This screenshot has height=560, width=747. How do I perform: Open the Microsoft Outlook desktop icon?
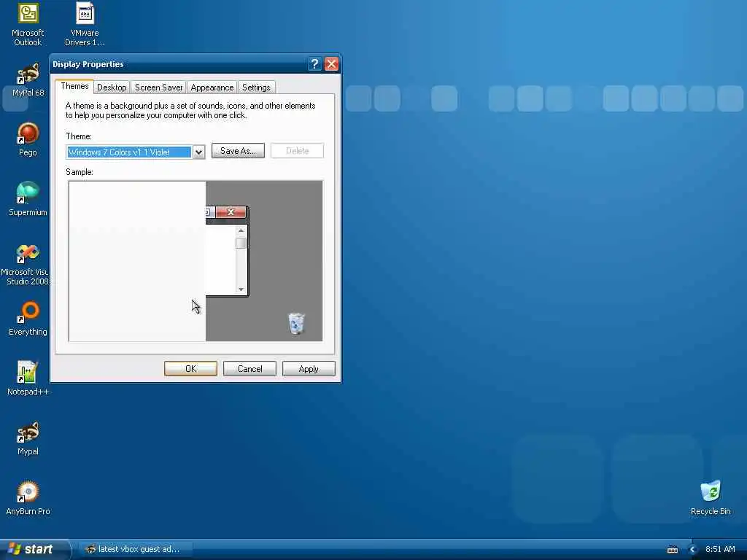(x=28, y=24)
